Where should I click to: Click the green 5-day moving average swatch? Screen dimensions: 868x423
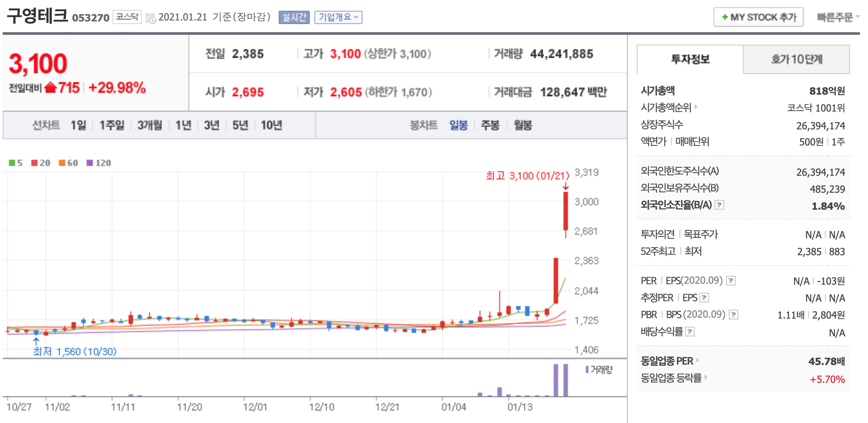pos(12,163)
